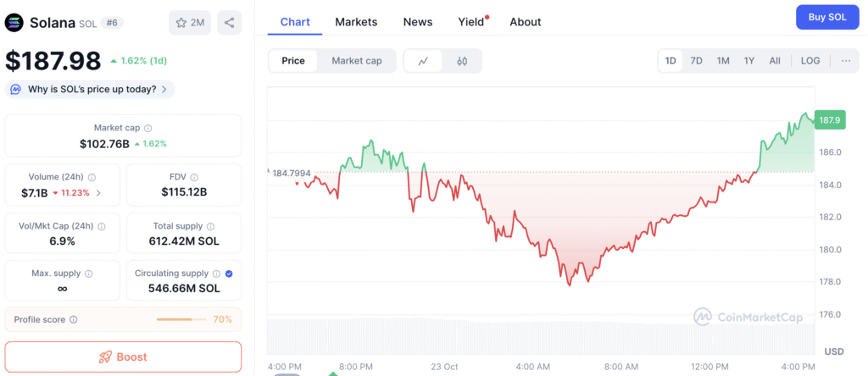The image size is (868, 376).
Task: Click FDV info icon
Action: click(x=194, y=177)
